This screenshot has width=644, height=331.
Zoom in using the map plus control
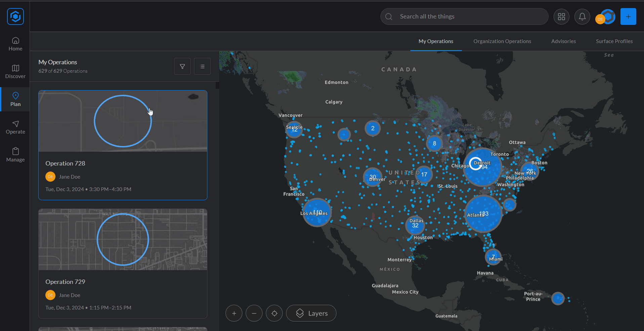point(234,313)
